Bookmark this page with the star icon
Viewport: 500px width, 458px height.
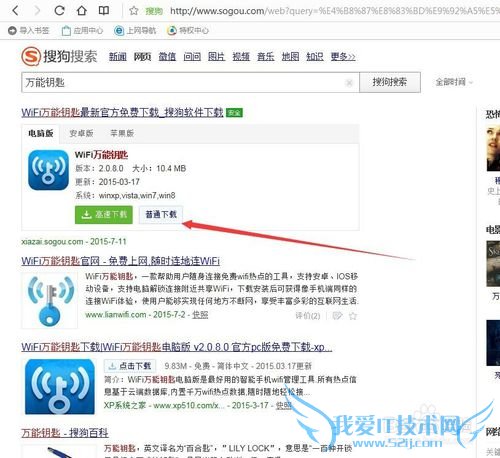pos(134,11)
